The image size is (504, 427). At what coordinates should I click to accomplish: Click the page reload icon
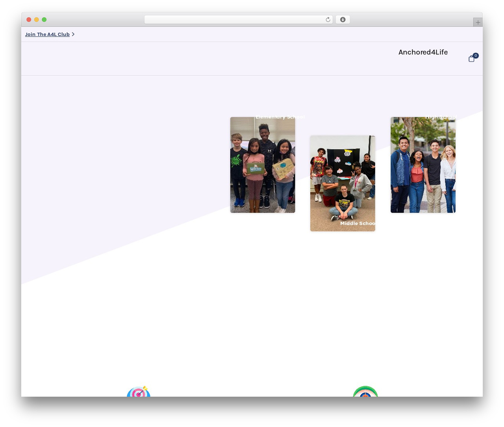328,20
